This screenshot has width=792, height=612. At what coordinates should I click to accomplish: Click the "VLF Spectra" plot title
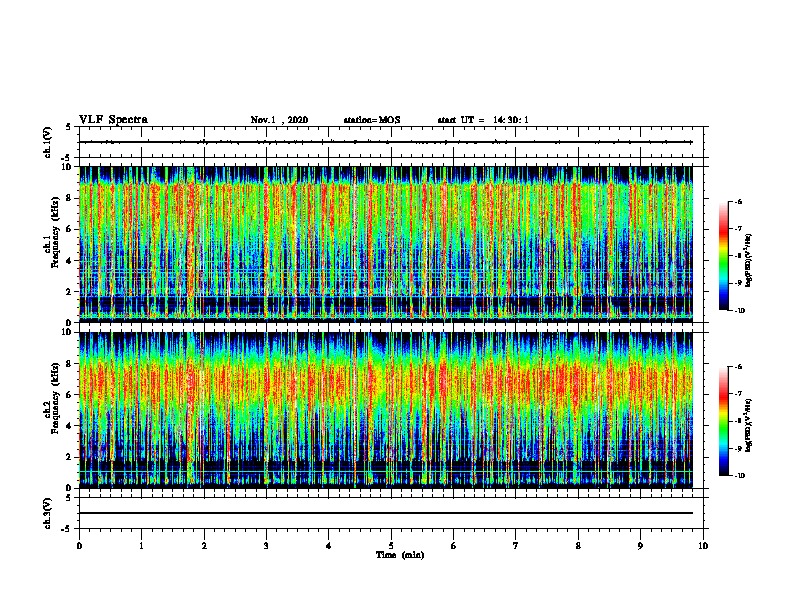tap(113, 120)
